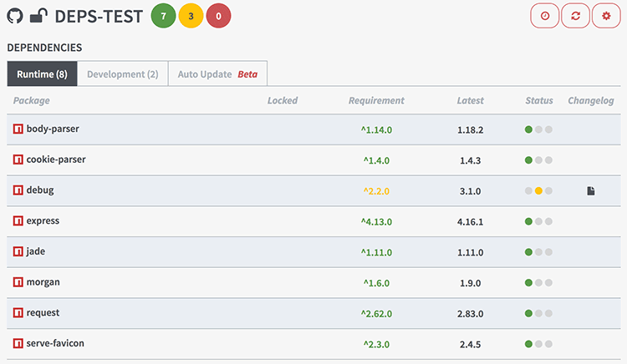
Task: Open the jade package link
Action: click(36, 251)
